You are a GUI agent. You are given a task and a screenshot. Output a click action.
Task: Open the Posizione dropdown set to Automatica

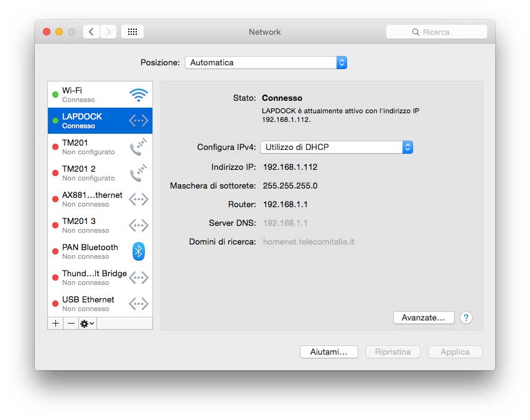[x=266, y=63]
